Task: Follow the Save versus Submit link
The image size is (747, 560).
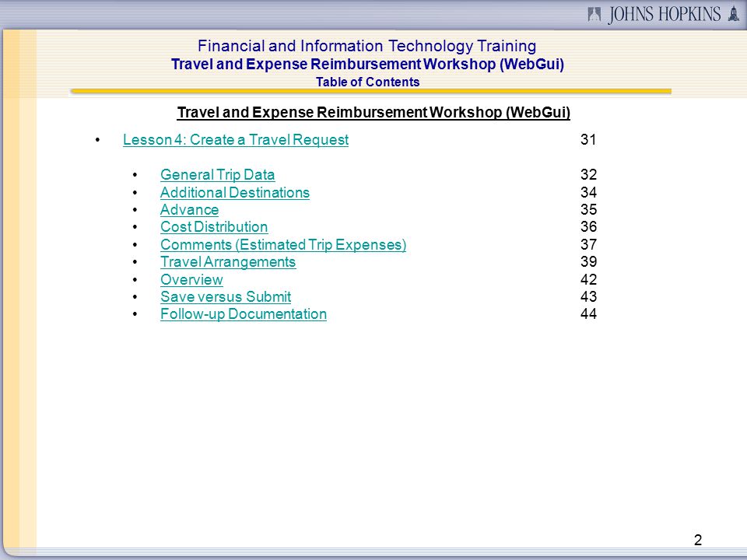Action: (x=226, y=296)
